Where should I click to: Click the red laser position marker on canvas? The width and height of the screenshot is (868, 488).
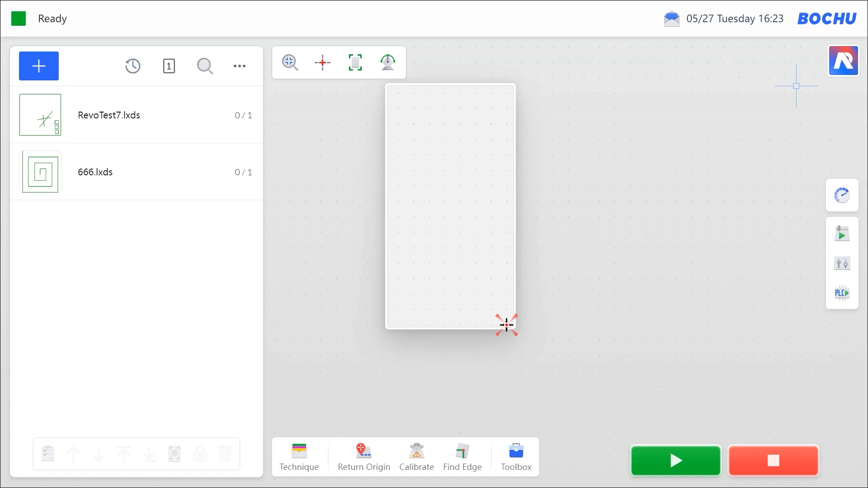tap(506, 325)
